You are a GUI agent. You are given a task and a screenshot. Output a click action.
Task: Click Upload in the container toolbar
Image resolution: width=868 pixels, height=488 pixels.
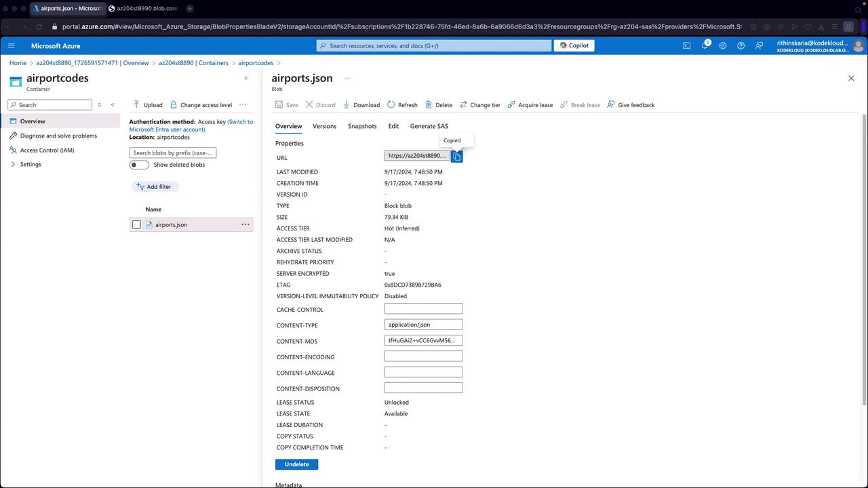tap(147, 105)
